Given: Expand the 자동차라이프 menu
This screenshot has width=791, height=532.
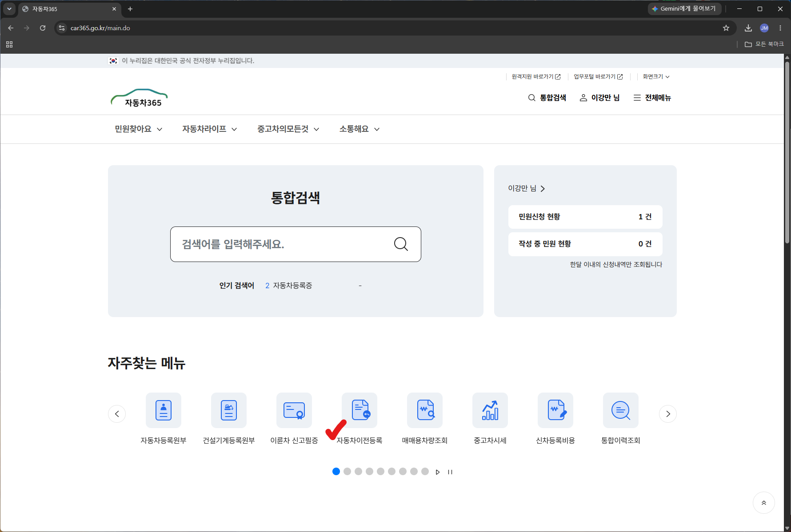Looking at the screenshot, I should pos(210,129).
